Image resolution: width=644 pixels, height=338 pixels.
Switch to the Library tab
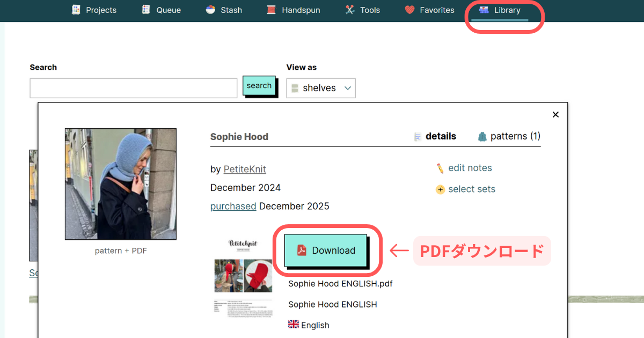click(x=500, y=10)
